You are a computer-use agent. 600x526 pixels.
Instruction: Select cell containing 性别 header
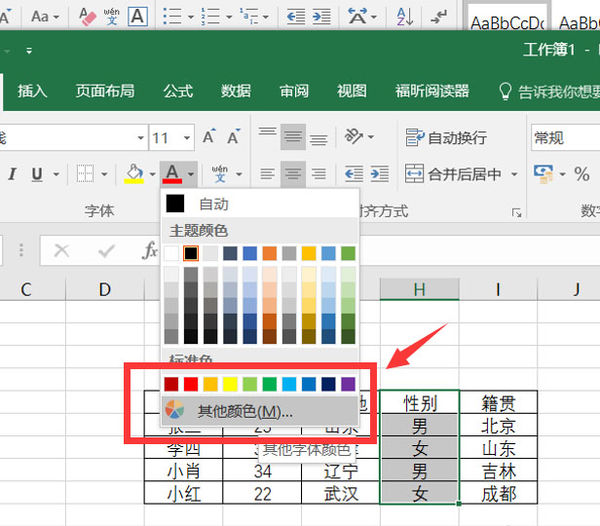tap(419, 403)
